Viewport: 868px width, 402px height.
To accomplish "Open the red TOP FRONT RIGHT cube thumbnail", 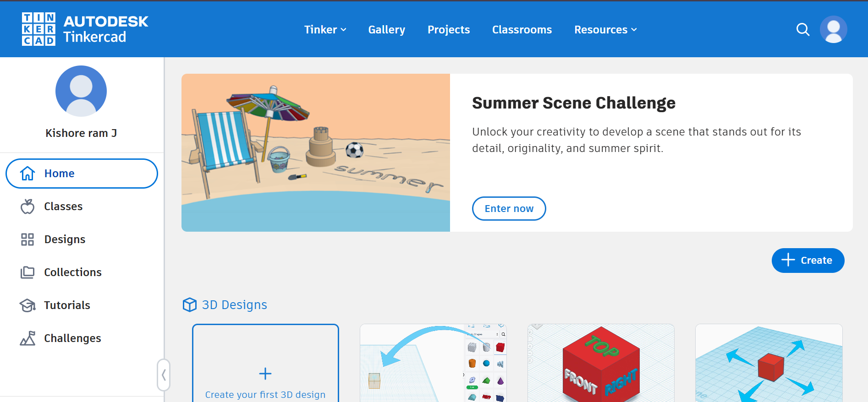I will [x=601, y=364].
